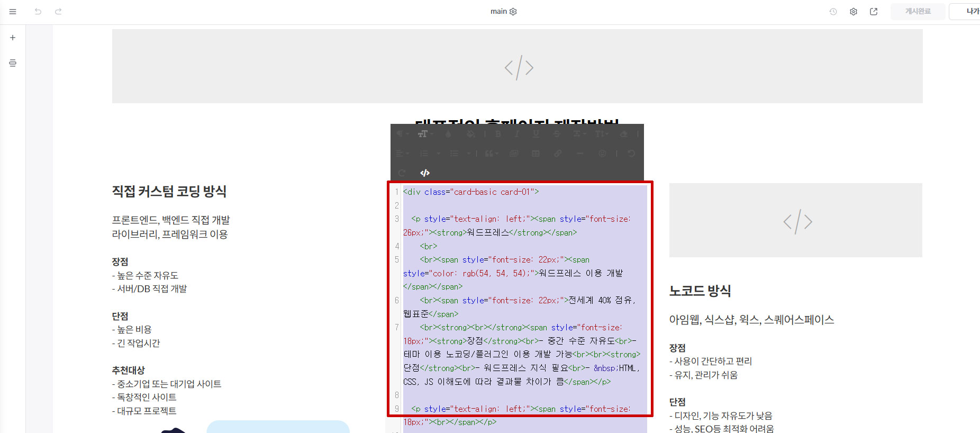Open font size dropdown
The image size is (980, 433).
pos(425,134)
